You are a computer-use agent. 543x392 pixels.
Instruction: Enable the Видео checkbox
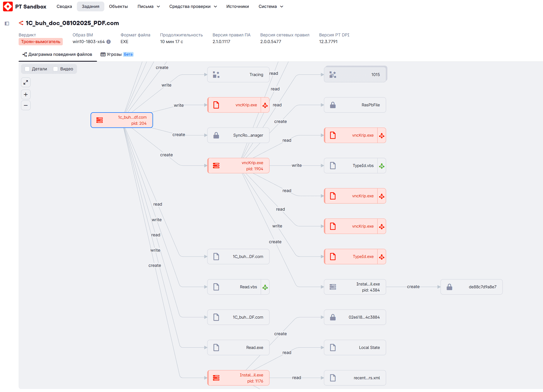[56, 69]
